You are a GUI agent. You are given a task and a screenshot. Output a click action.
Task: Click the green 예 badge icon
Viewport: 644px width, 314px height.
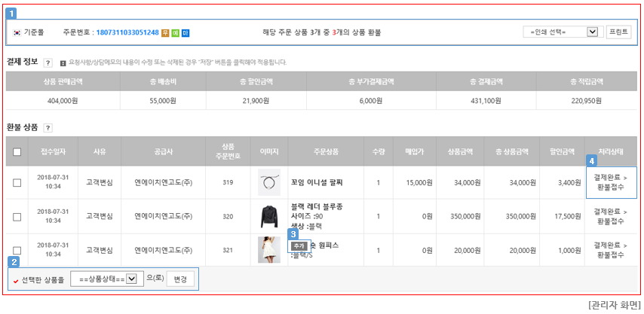pos(176,32)
